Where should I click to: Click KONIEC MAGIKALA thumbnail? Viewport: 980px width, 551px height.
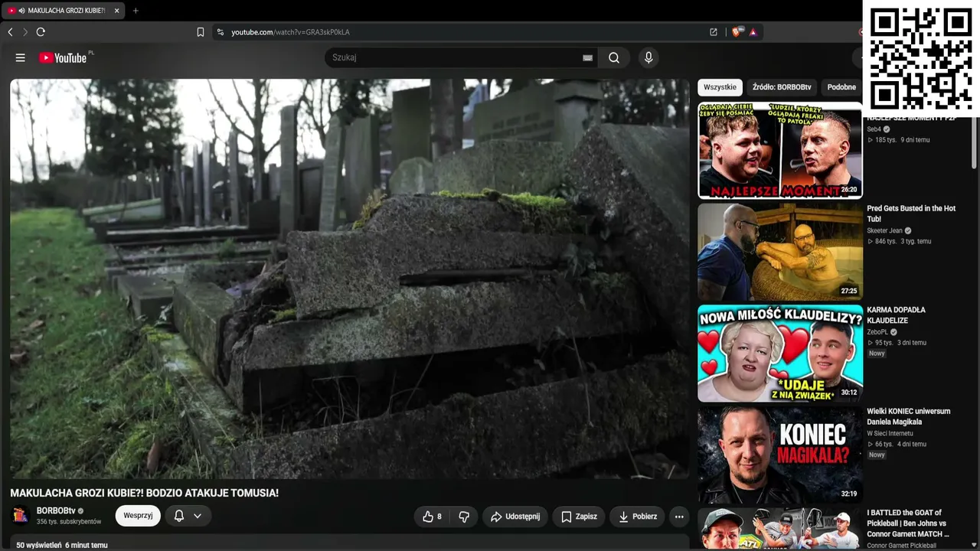(x=780, y=455)
